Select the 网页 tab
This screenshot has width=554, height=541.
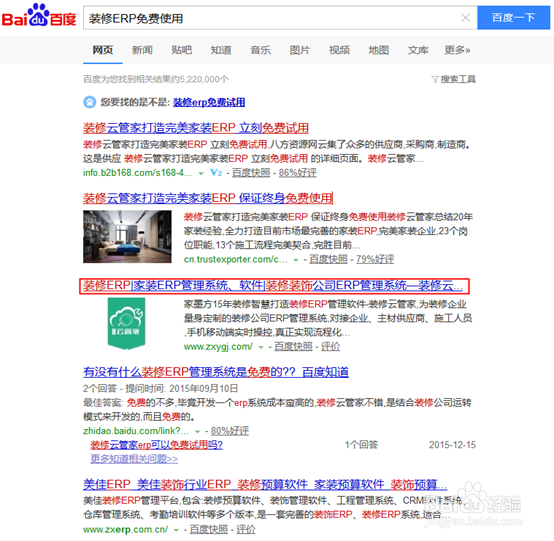(x=103, y=50)
